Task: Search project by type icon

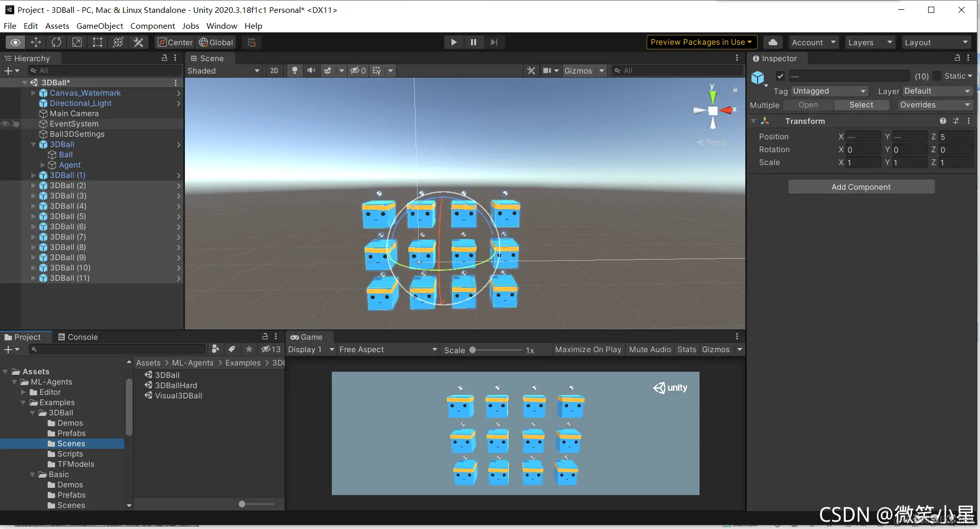Action: click(216, 349)
